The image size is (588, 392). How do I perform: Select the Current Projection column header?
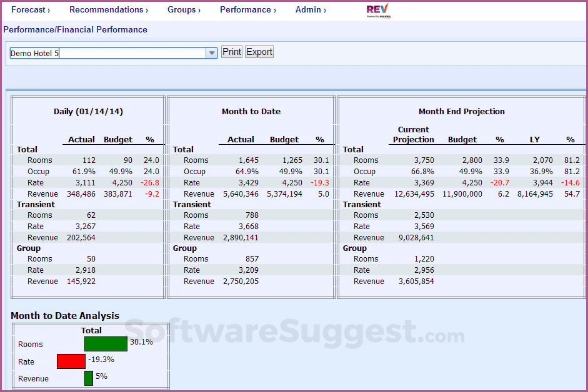413,134
